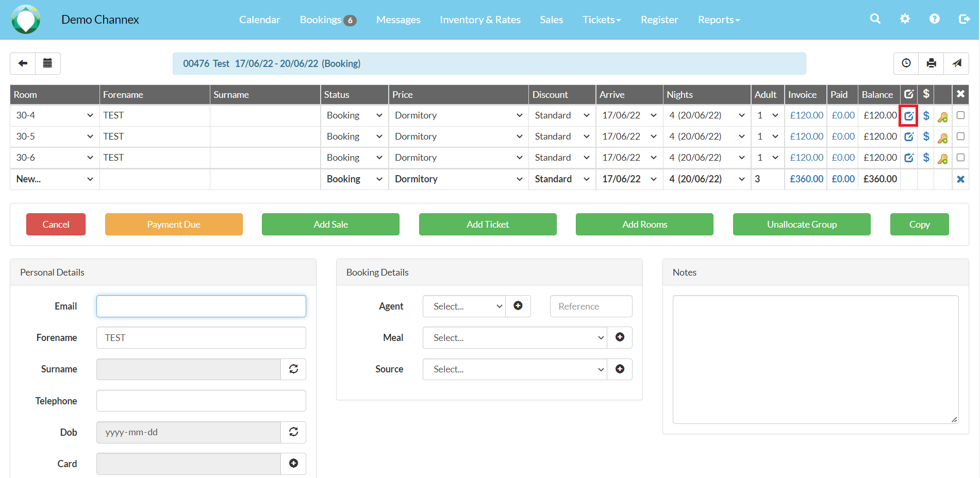The height and width of the screenshot is (478, 980).
Task: Send booking via paper plane icon
Action: click(956, 63)
